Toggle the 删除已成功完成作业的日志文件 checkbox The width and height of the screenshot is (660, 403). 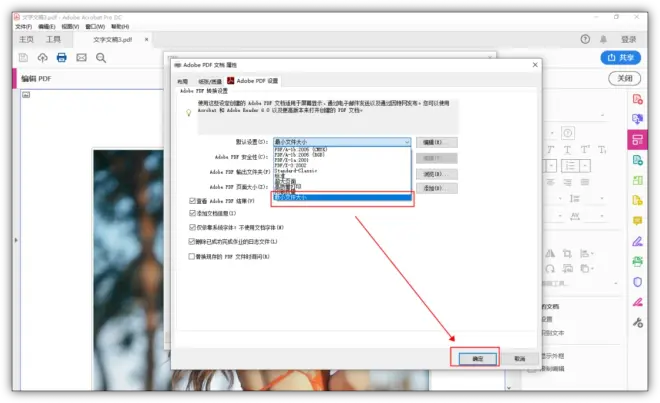click(x=192, y=241)
